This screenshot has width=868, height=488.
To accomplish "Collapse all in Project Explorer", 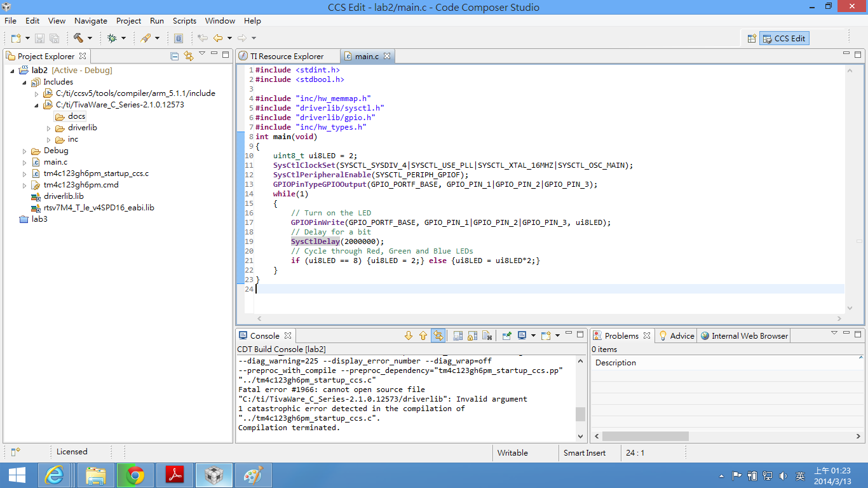I will (x=175, y=56).
